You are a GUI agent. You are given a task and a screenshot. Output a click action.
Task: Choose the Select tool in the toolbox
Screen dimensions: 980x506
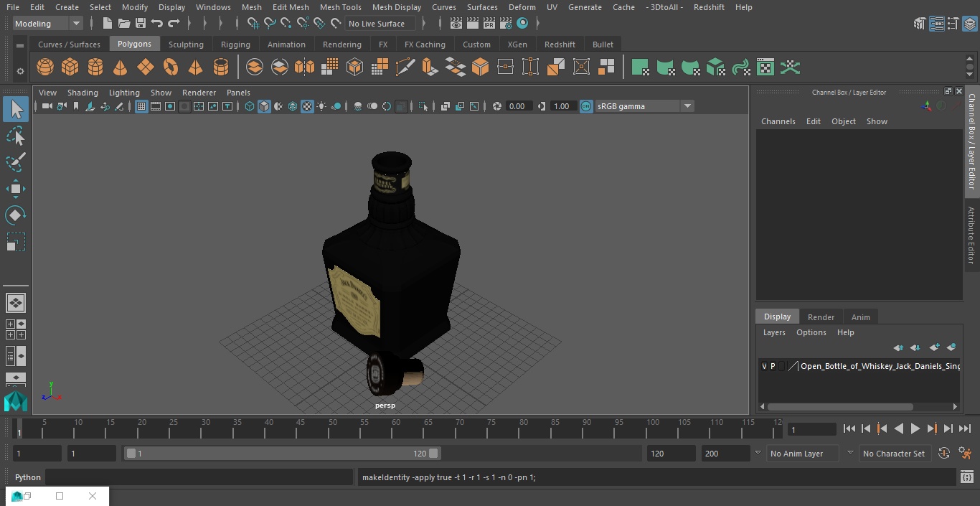(x=16, y=109)
